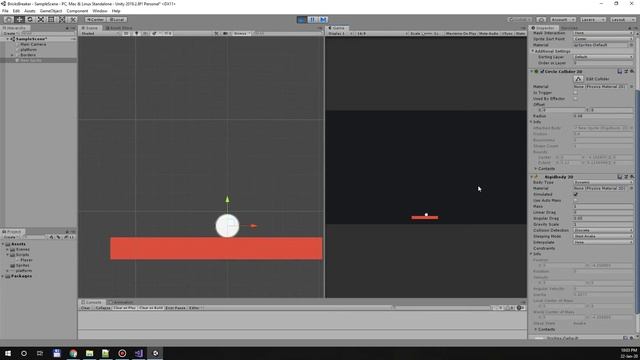Click the Clear button in Console
This screenshot has height=360, width=640.
point(85,308)
